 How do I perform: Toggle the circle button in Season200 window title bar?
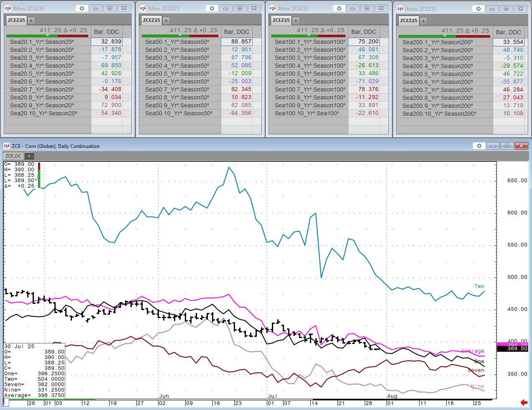(478, 9)
